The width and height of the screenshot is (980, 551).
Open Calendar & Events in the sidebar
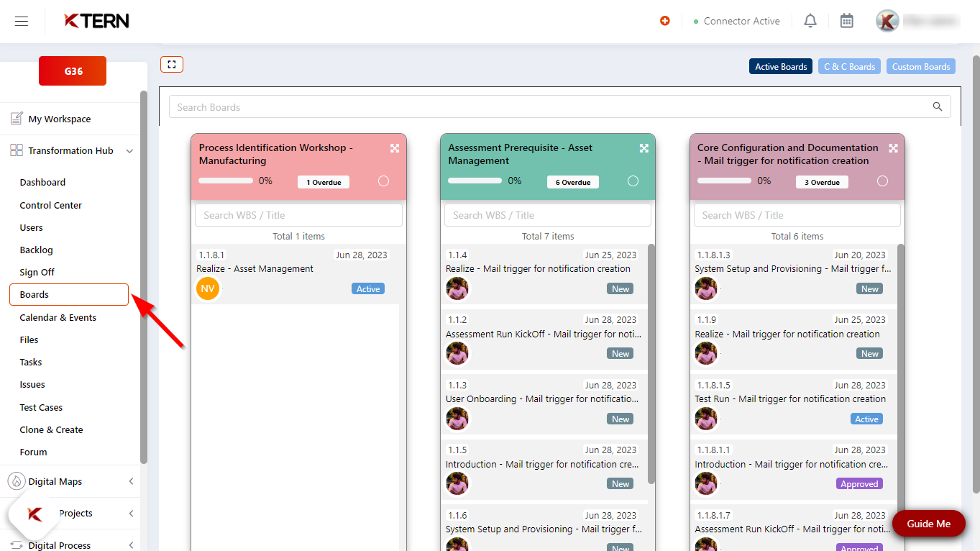[x=58, y=317]
